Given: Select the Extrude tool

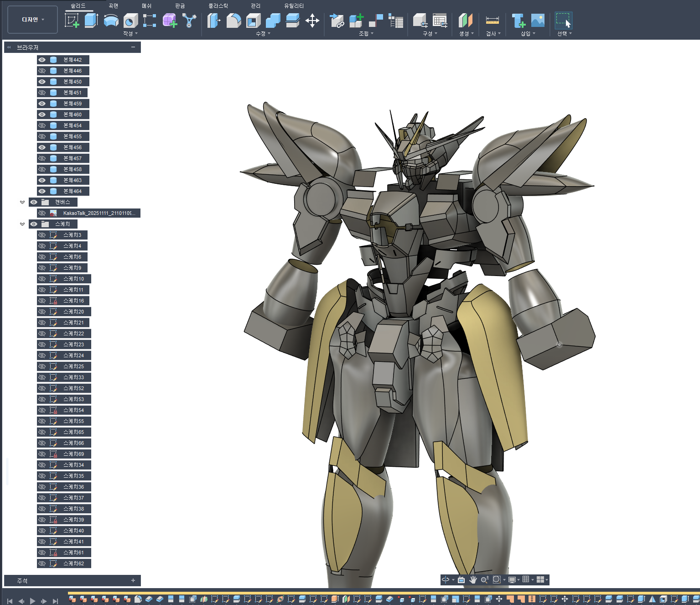Looking at the screenshot, I should click(91, 21).
